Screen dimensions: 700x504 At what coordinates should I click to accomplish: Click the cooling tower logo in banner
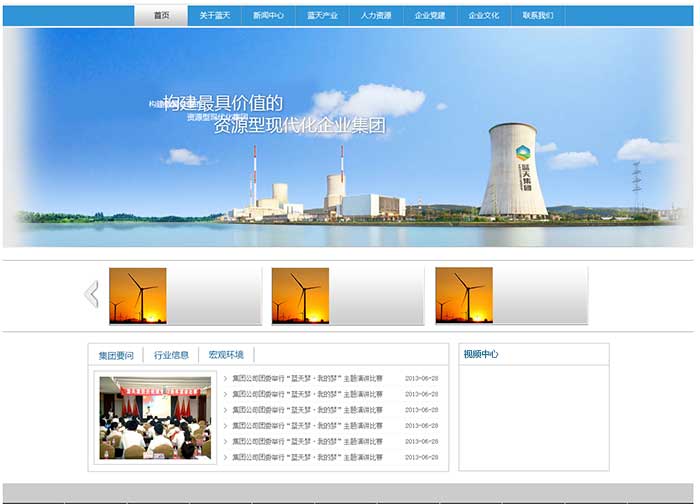[x=523, y=153]
